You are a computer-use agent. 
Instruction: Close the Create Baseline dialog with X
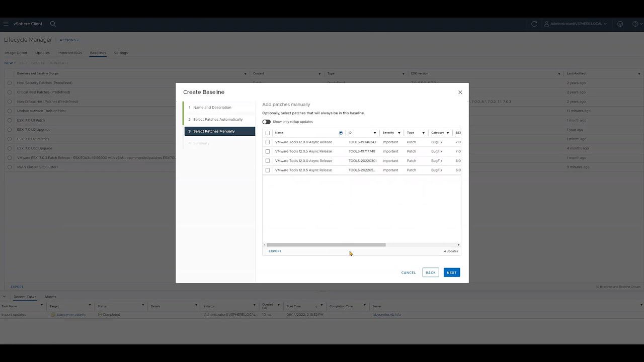(460, 93)
